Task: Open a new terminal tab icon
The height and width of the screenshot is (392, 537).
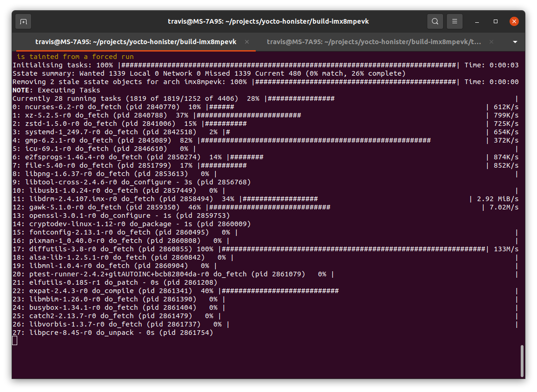Action: tap(23, 21)
